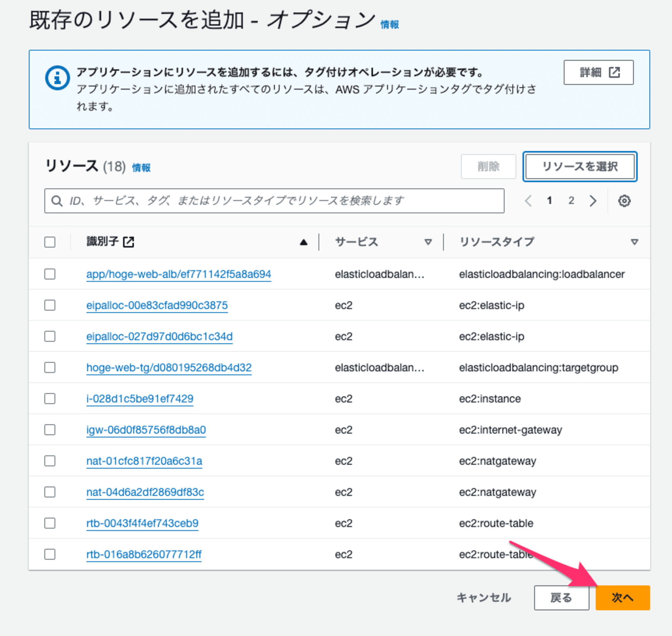672x636 pixels.
Task: Click リソースタイプ column header label
Action: (x=497, y=242)
